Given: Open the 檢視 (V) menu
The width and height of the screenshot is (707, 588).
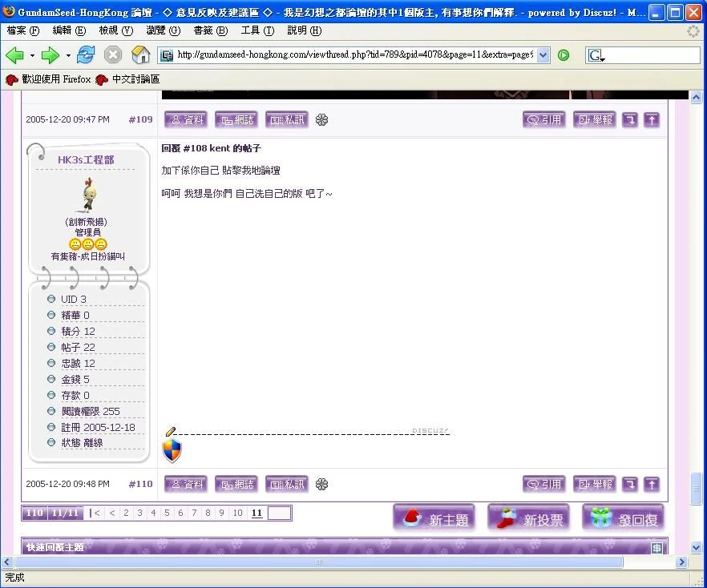Looking at the screenshot, I should tap(116, 30).
